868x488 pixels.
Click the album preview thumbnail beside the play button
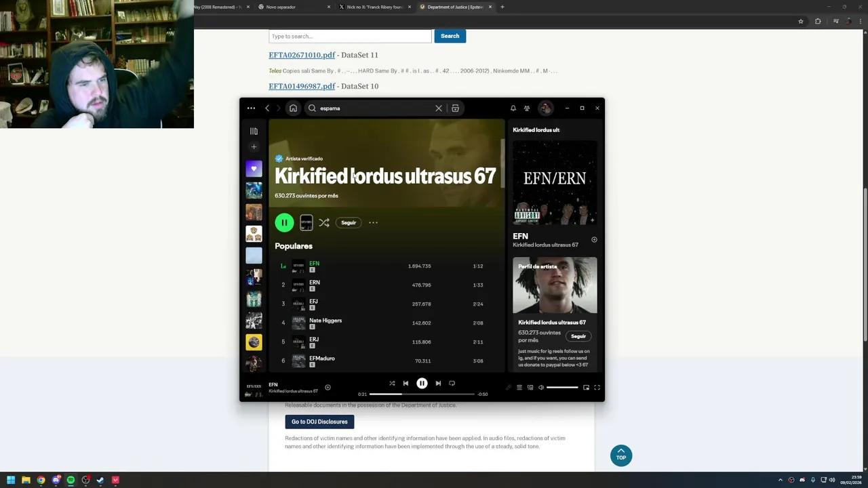[307, 222]
